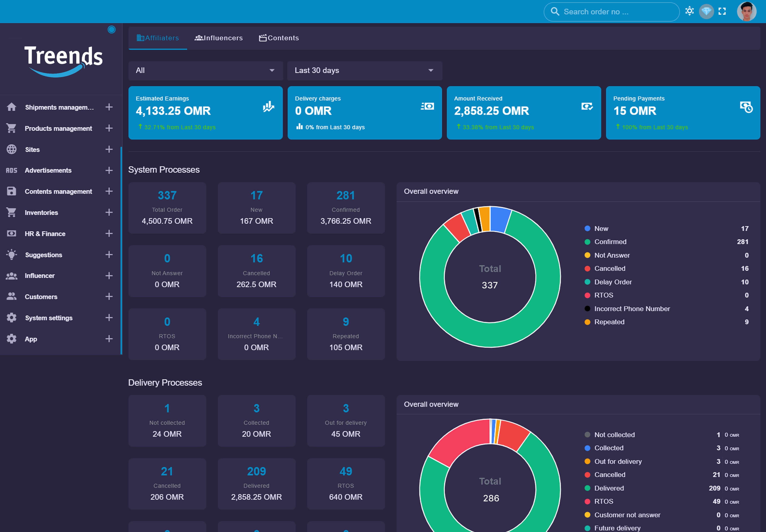Toggle Delivered legend dot in delivery chart
Viewport: 766px width, 532px height.
(587, 488)
